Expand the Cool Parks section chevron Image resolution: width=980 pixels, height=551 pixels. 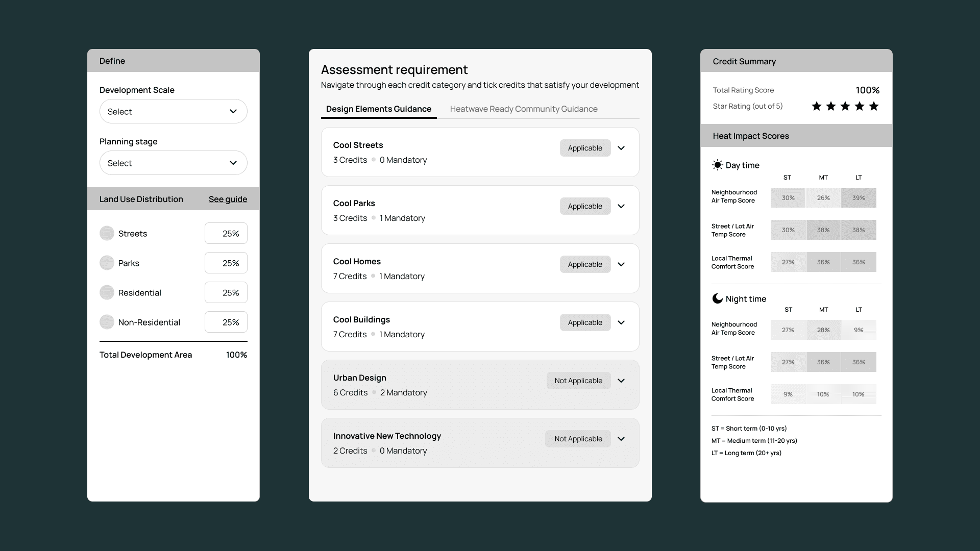[x=621, y=206]
